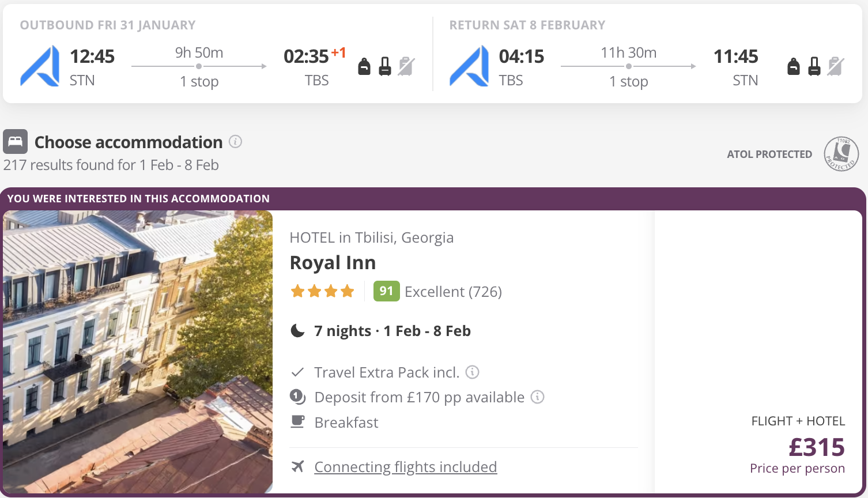Click the ATOL PROTECTED label

[x=769, y=154]
